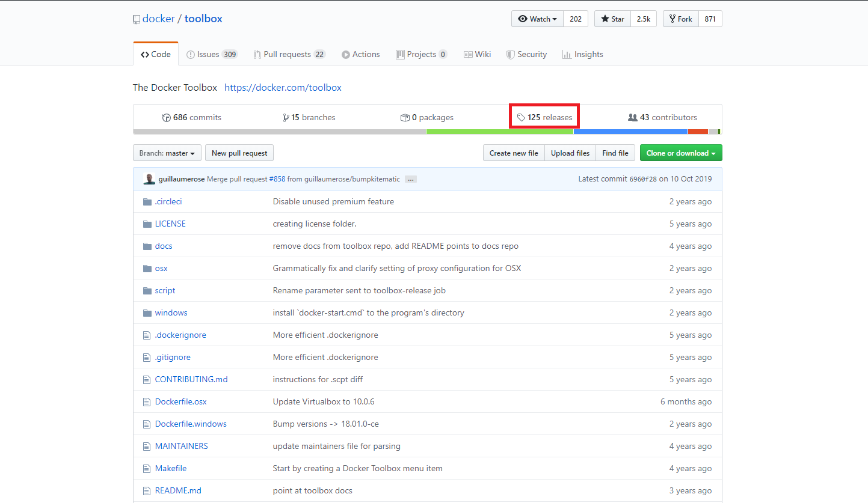
Task: Open the Actions tab
Action: click(361, 54)
